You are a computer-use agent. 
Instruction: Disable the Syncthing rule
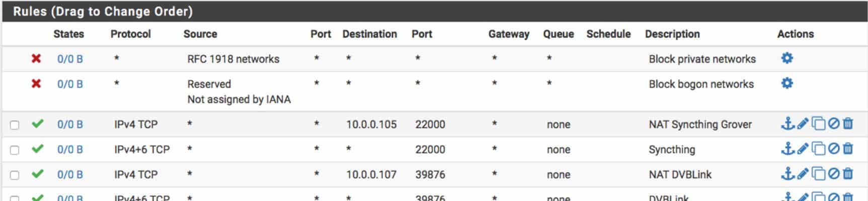tap(834, 149)
